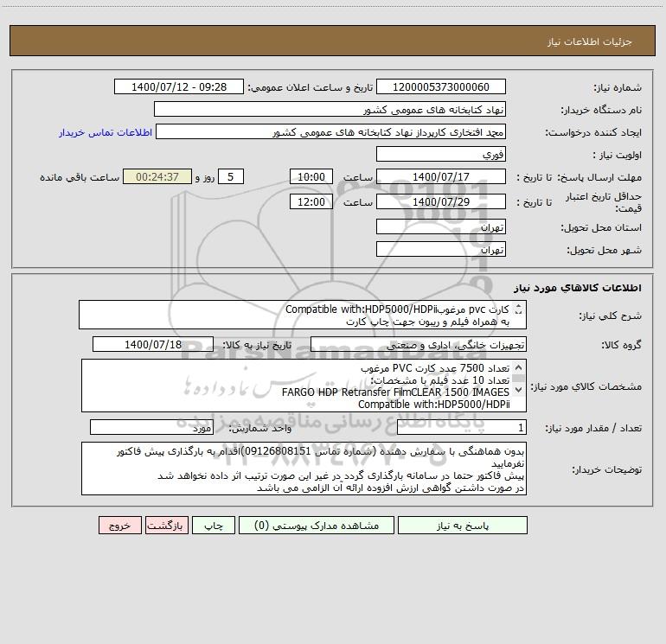Click the بازگشت back button

coord(166,526)
